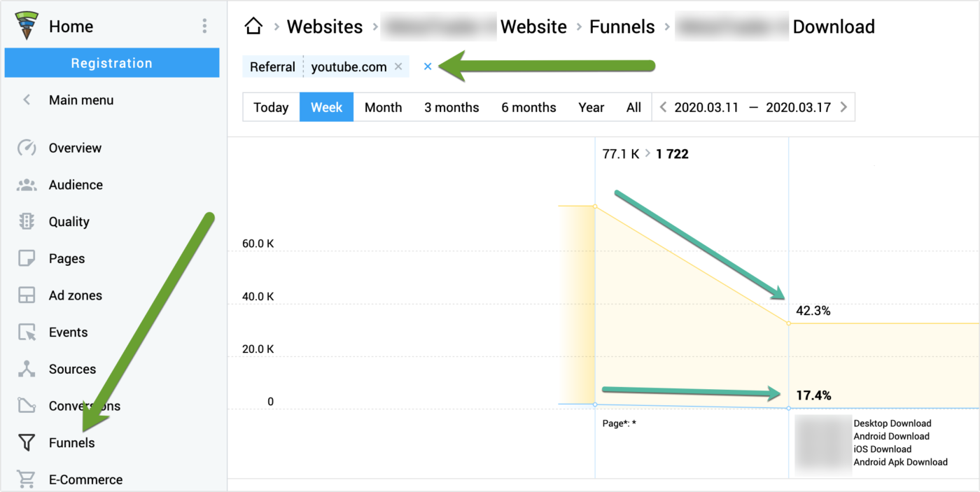The image size is (980, 492).
Task: Clear all filters with the blue X
Action: (x=428, y=66)
